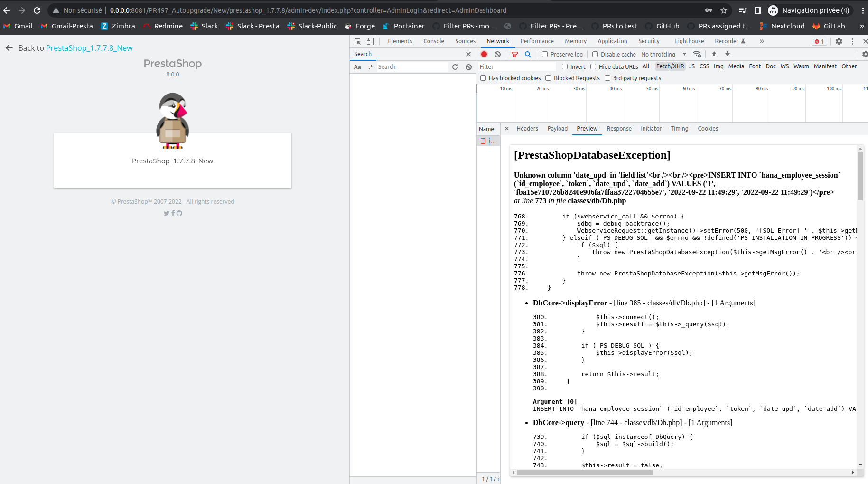The width and height of the screenshot is (868, 484).
Task: Expand the bookmarks overflow chevron
Action: coord(862,26)
